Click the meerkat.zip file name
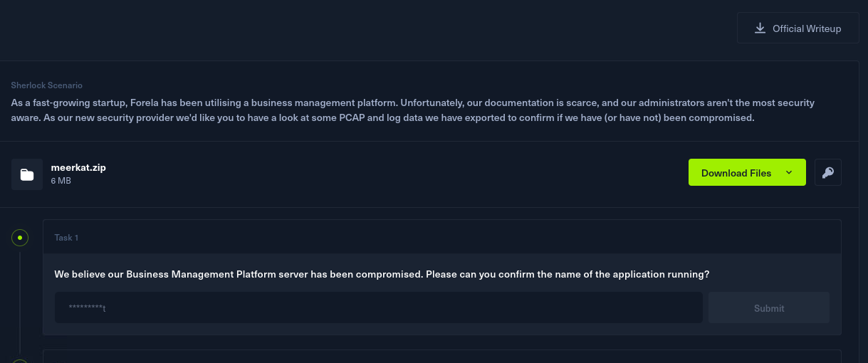 [x=78, y=167]
